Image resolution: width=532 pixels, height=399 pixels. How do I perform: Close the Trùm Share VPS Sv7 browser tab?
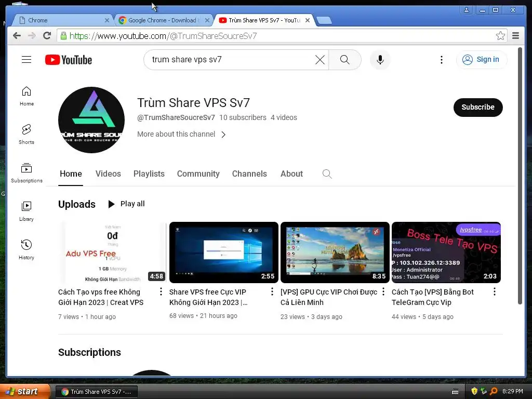pyautogui.click(x=308, y=20)
